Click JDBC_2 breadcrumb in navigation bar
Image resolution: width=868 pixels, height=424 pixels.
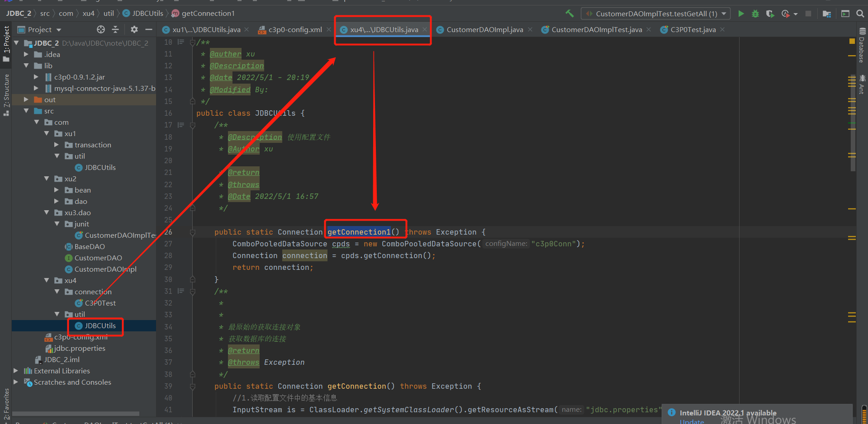point(19,13)
